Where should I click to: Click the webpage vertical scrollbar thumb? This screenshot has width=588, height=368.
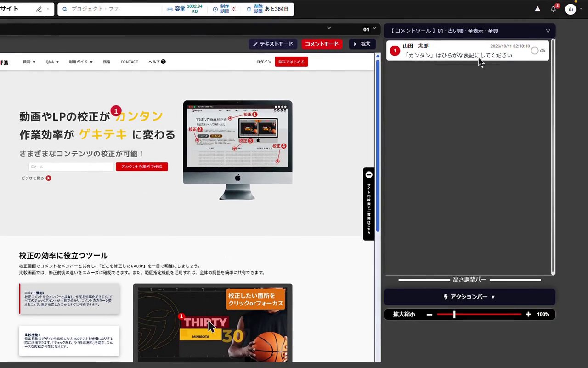(x=378, y=145)
